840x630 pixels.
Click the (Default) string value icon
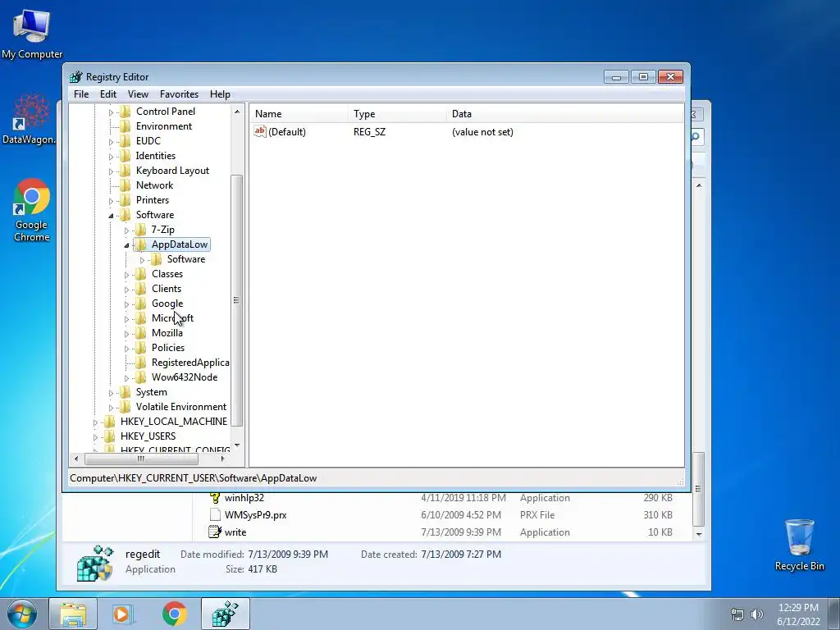tap(260, 131)
